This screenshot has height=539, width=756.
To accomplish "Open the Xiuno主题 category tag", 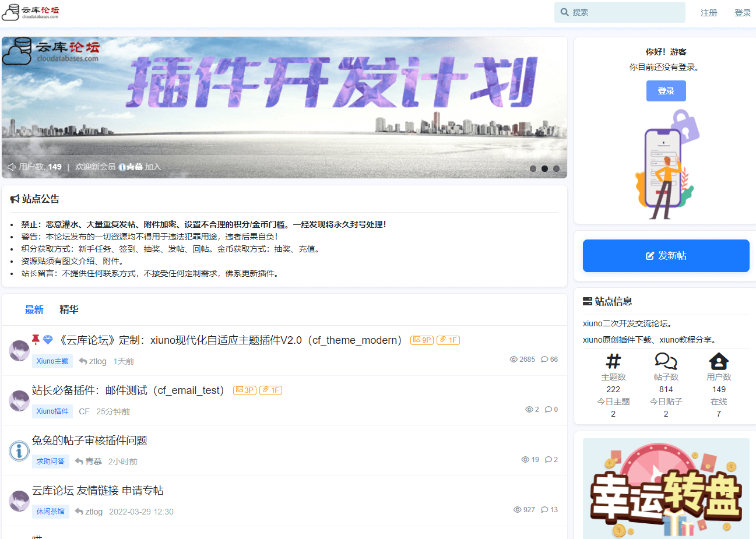I will (52, 361).
